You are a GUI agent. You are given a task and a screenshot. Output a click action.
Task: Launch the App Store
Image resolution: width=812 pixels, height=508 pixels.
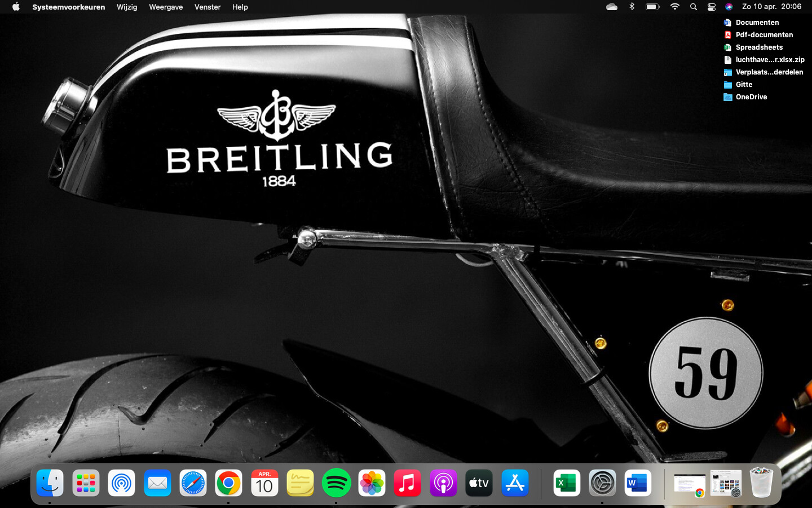[515, 483]
